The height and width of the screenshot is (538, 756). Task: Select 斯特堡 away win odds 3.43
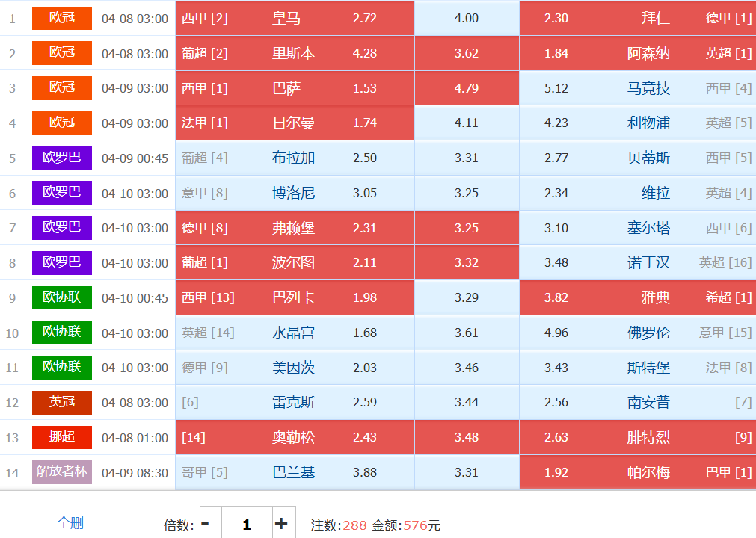click(x=638, y=368)
